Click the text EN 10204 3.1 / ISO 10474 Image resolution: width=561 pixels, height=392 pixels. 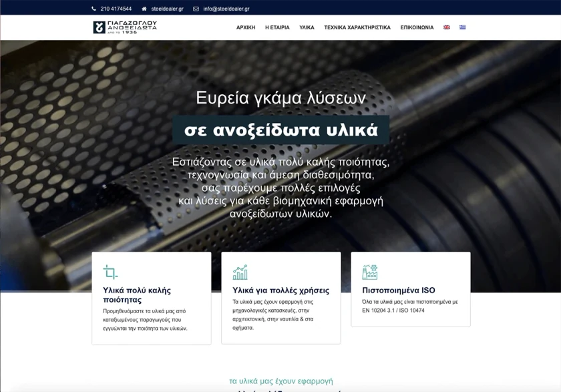pos(393,311)
